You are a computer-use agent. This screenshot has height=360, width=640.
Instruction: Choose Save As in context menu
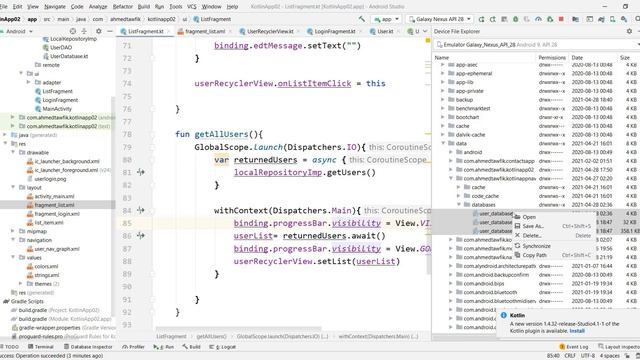point(553,226)
